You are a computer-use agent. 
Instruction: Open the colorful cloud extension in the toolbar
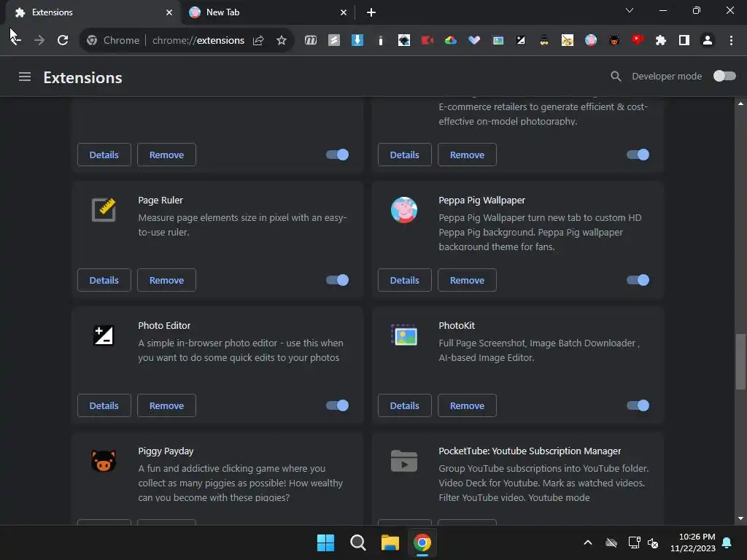pos(450,41)
